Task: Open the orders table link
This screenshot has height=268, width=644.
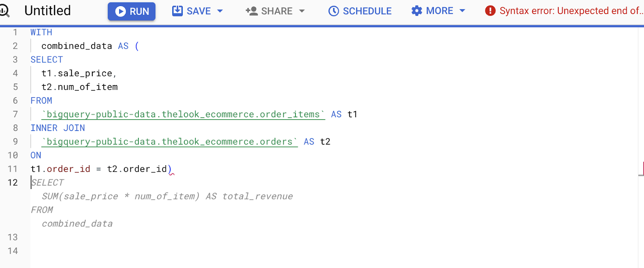Action: tap(168, 141)
